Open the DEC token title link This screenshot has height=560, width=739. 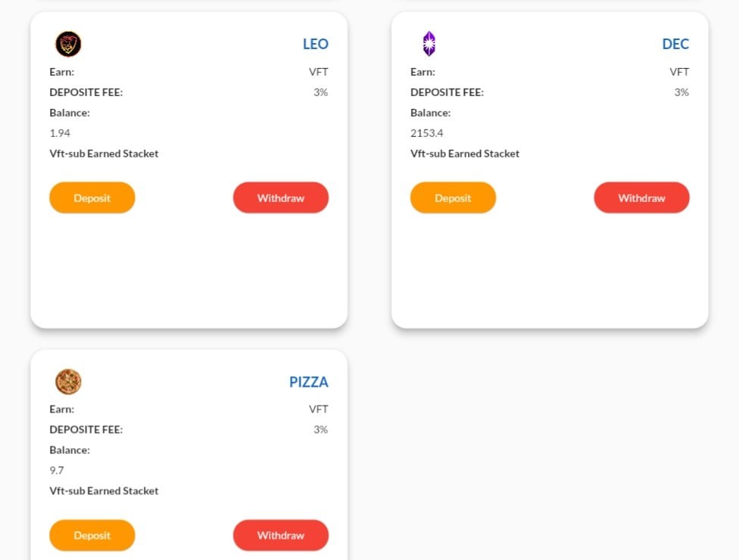pos(675,44)
